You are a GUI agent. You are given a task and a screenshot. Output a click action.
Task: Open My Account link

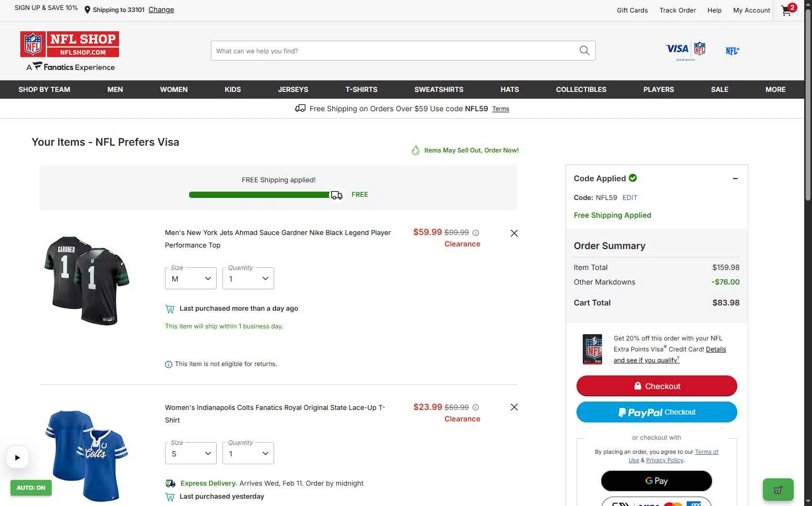(x=751, y=10)
